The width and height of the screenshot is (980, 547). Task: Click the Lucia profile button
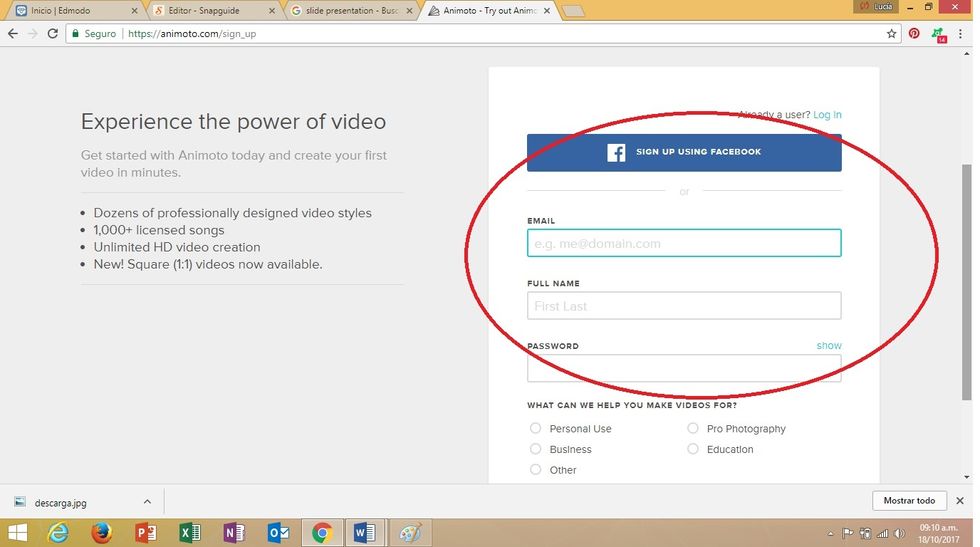tap(876, 6)
